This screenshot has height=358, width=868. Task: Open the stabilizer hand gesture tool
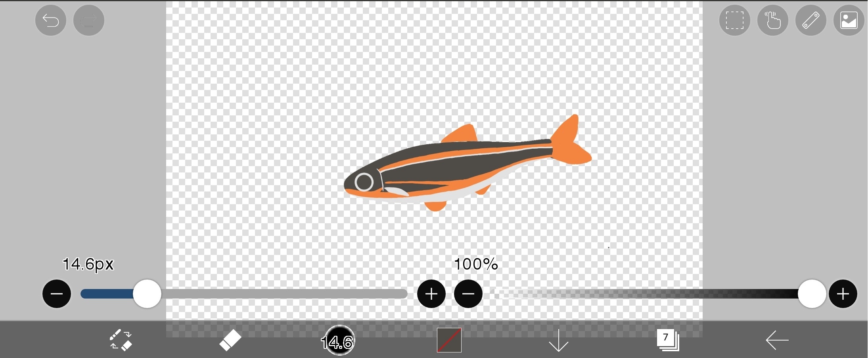pyautogui.click(x=773, y=20)
